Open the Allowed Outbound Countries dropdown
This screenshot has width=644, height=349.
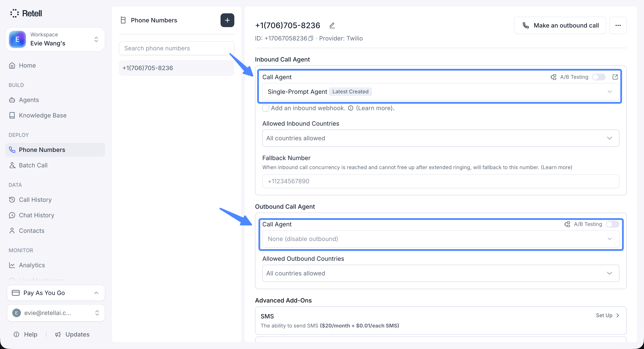point(440,273)
